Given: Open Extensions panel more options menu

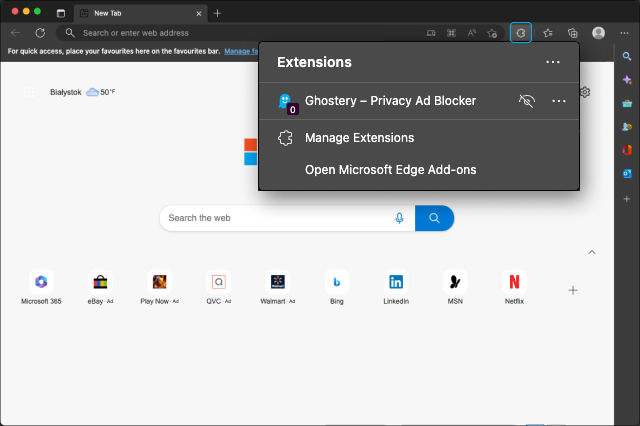Looking at the screenshot, I should tap(553, 62).
